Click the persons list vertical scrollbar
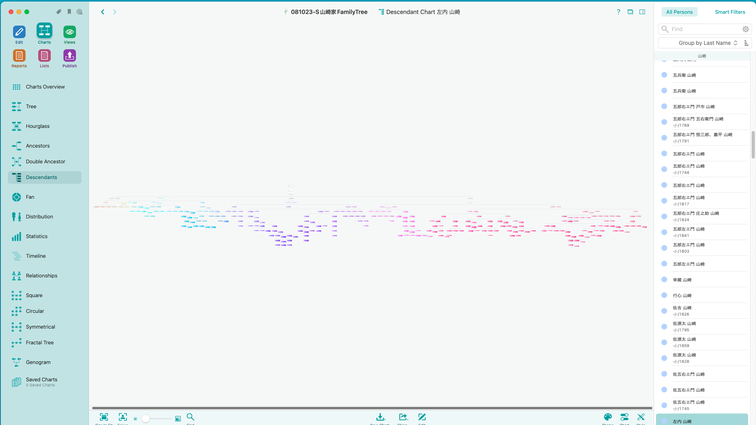This screenshot has height=425, width=756. coord(753,144)
